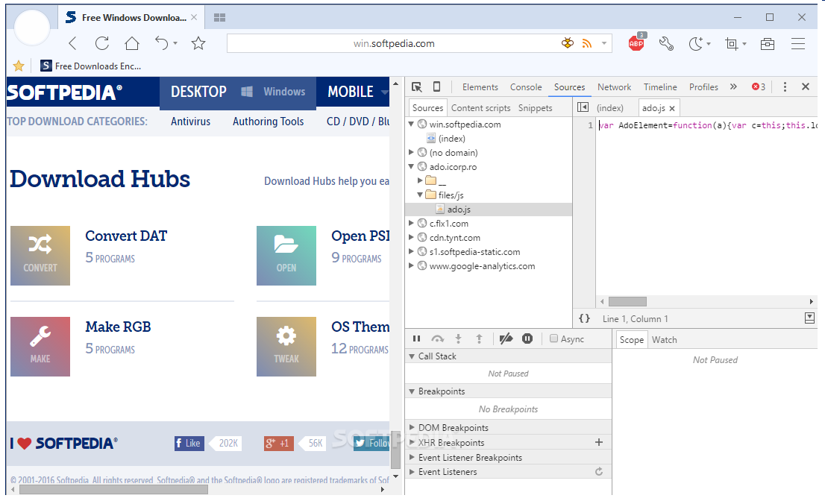Select ado.js file in tree
Screen dimensions: 825x504
click(x=459, y=210)
